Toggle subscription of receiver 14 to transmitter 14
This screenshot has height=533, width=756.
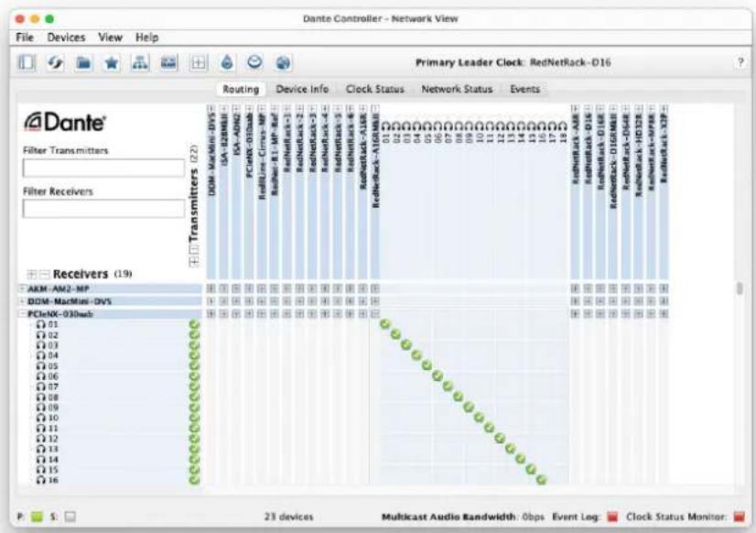pos(520,459)
